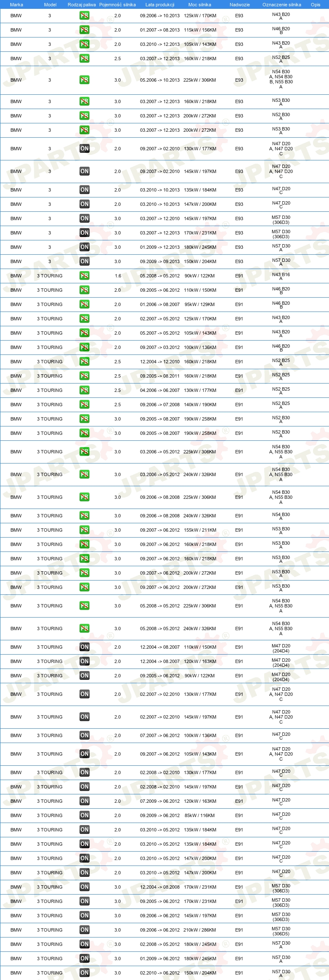This screenshot has width=329, height=980.
Task: Click the petrol icon in the 1.6 engine row
Action: pos(84,276)
